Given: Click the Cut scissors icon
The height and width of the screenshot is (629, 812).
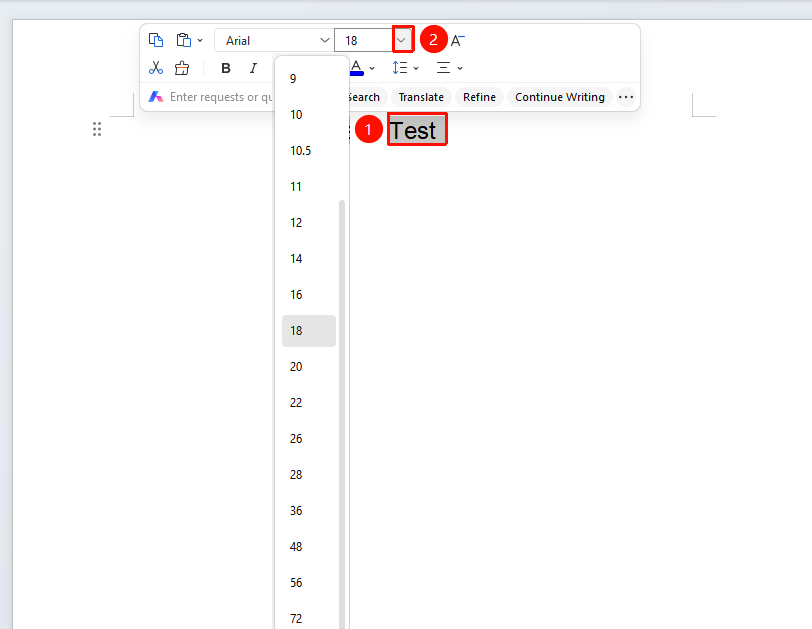Looking at the screenshot, I should (x=156, y=68).
